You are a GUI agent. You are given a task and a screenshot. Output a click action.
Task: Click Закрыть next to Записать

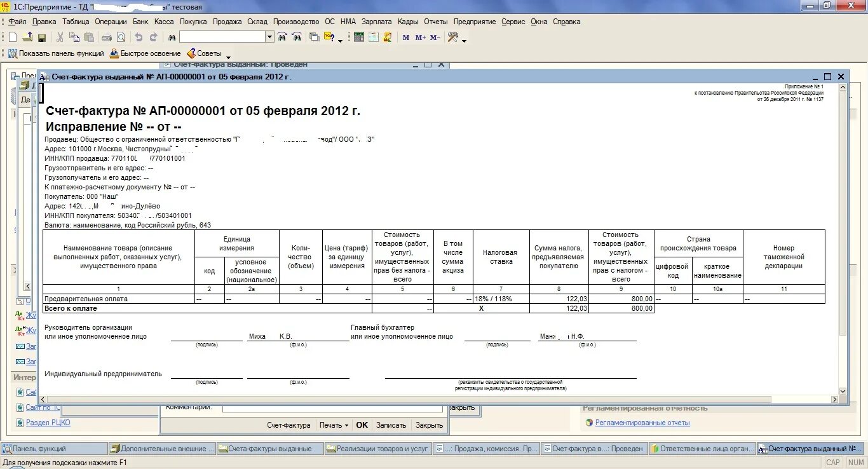[430, 425]
